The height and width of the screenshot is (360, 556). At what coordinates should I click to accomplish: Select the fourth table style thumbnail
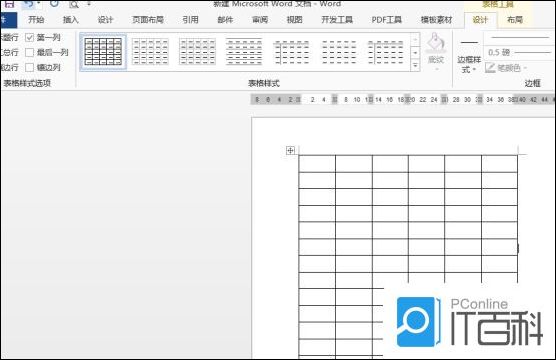[x=244, y=52]
